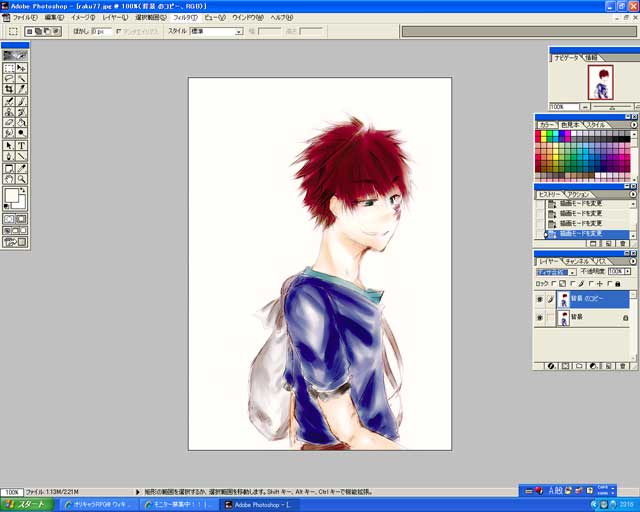Hide the 背景 layer via eye icon

(540, 317)
